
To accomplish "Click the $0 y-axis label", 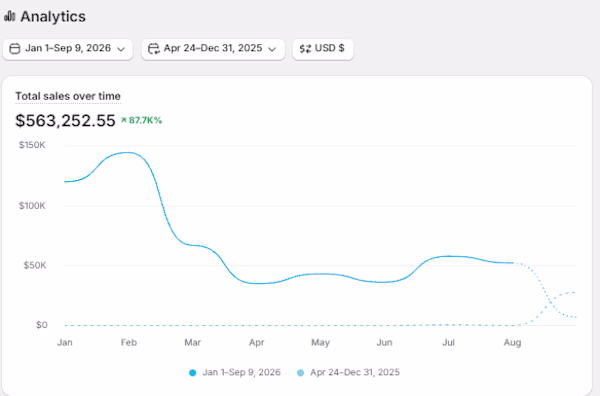I will click(x=42, y=325).
